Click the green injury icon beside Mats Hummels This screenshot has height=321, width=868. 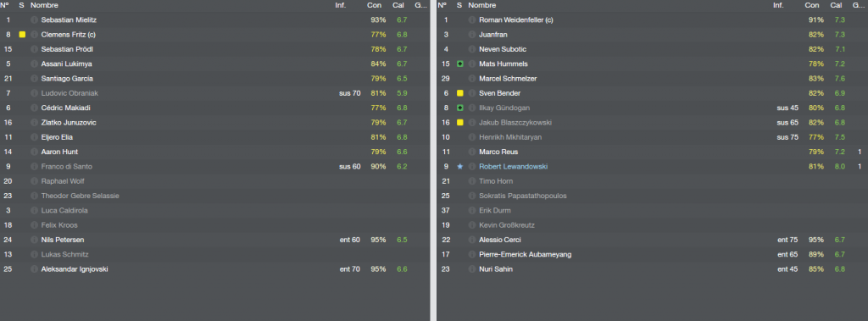460,64
